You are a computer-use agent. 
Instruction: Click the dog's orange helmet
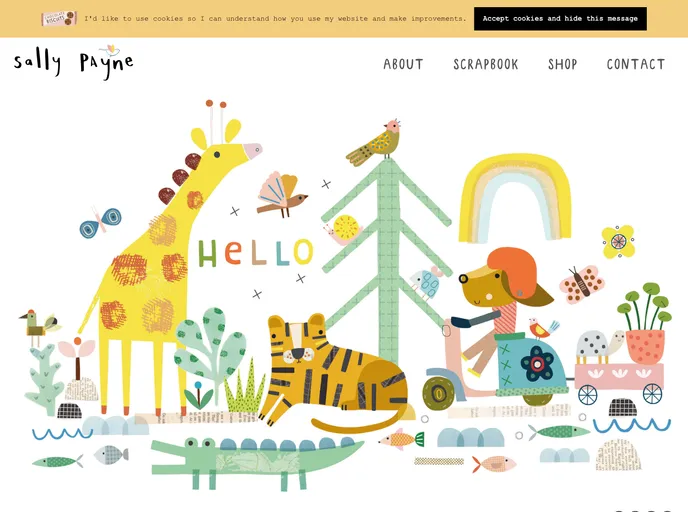pyautogui.click(x=512, y=271)
